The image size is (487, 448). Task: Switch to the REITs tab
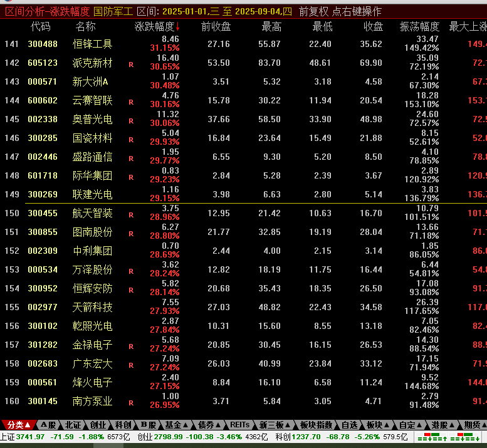click(239, 425)
